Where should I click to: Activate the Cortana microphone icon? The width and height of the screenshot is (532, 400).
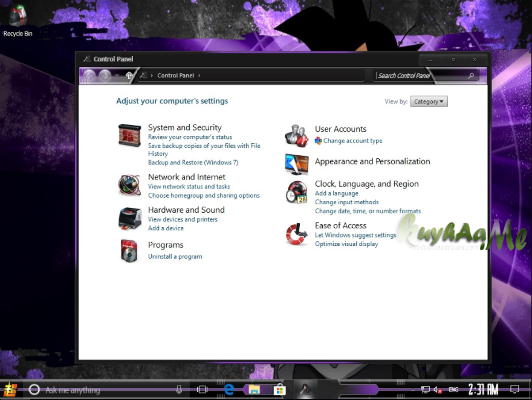click(x=179, y=390)
